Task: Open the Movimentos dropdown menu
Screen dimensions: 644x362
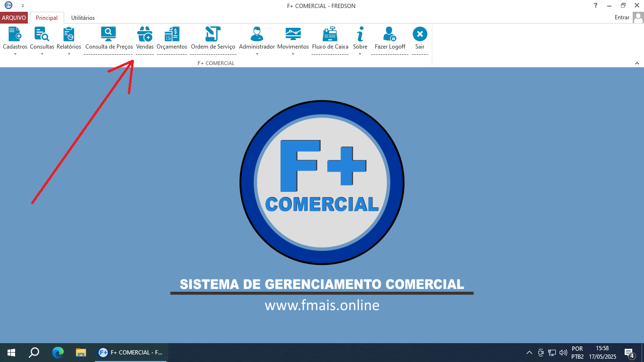Action: 293,55
